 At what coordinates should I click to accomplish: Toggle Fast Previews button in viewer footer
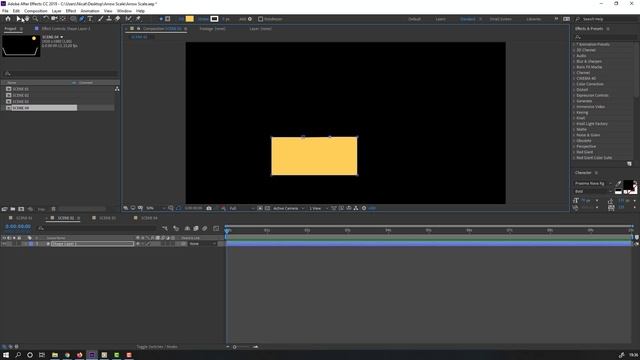[341, 208]
